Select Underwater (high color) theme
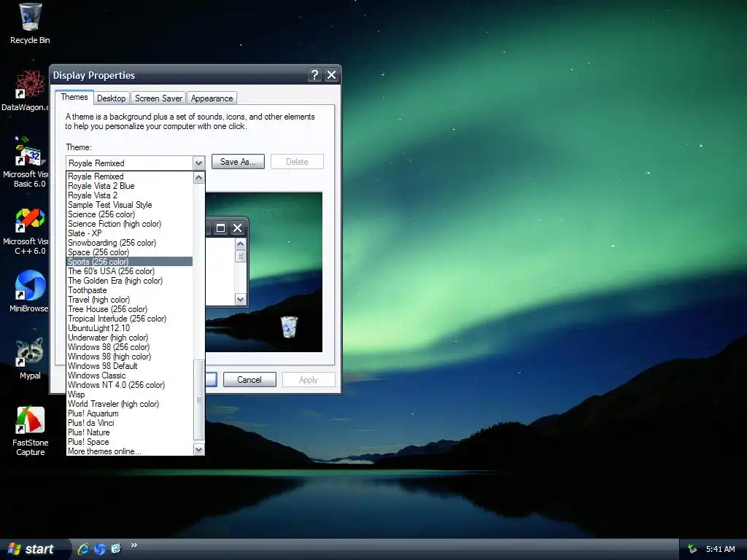Viewport: 747px width, 560px height. (130, 338)
